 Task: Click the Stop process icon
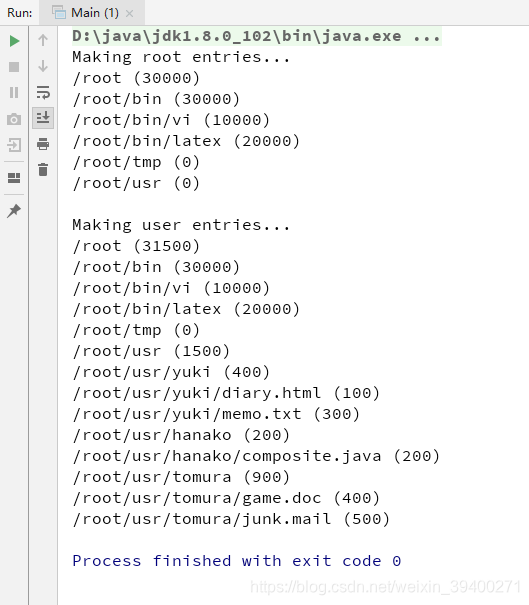point(14,67)
